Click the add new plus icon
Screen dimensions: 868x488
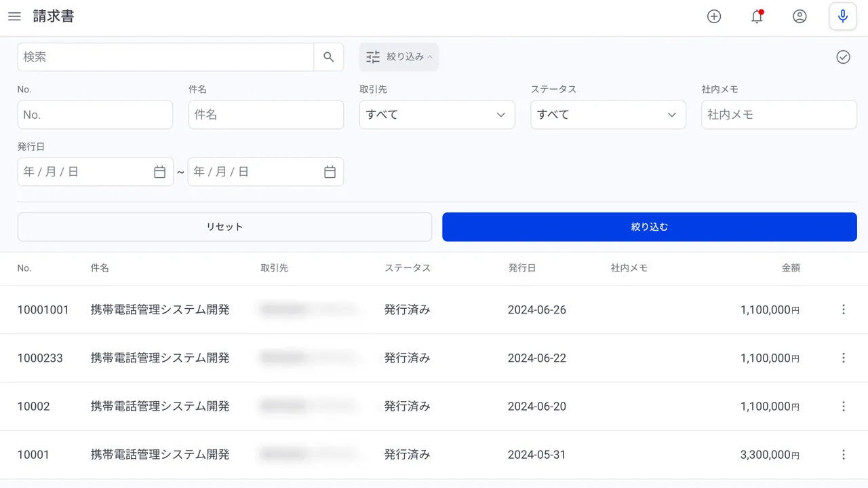coord(714,16)
